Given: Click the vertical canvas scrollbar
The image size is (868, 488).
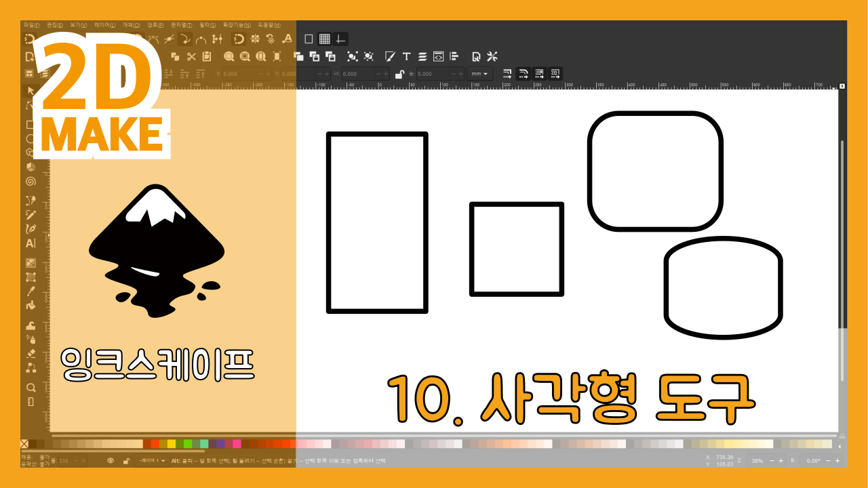Looking at the screenshot, I should click(843, 260).
